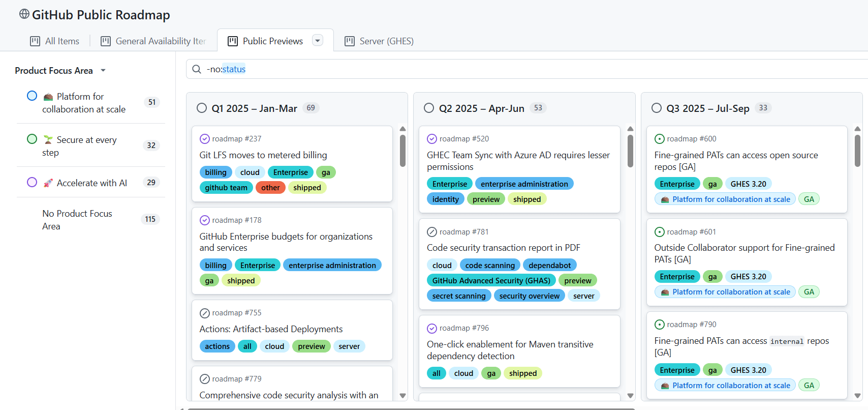Click the Q1 2025 item count 69
The width and height of the screenshot is (868, 410).
(x=311, y=108)
